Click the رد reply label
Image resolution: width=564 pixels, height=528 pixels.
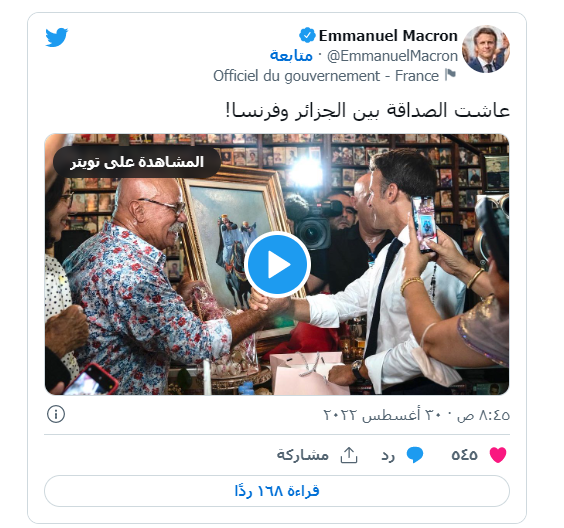[388, 456]
